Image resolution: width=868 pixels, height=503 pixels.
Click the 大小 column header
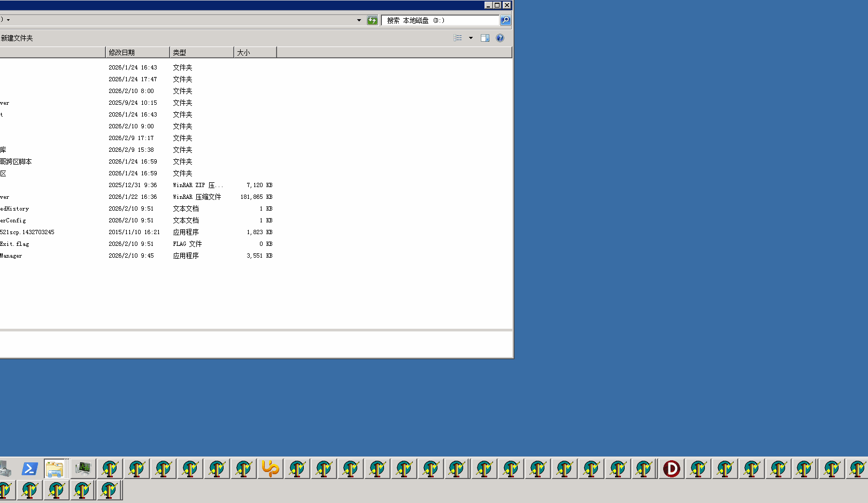(255, 52)
